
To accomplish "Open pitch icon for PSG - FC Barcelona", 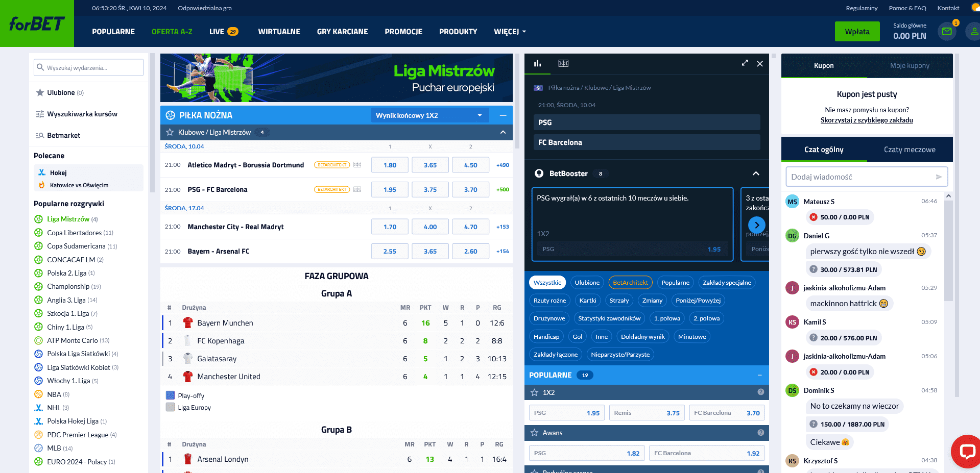I will coord(357,189).
